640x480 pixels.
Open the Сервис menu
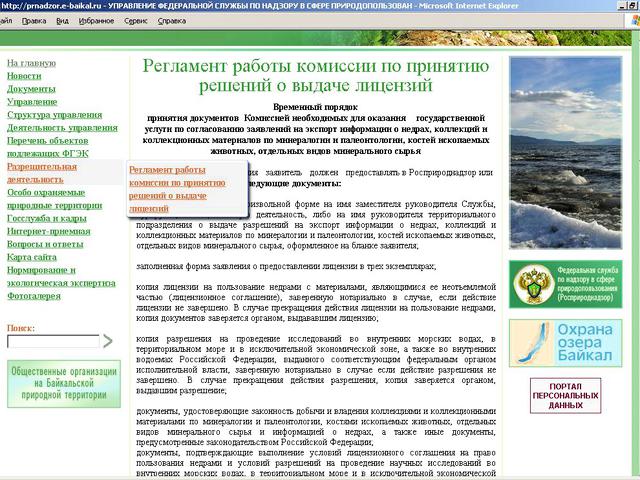(136, 21)
